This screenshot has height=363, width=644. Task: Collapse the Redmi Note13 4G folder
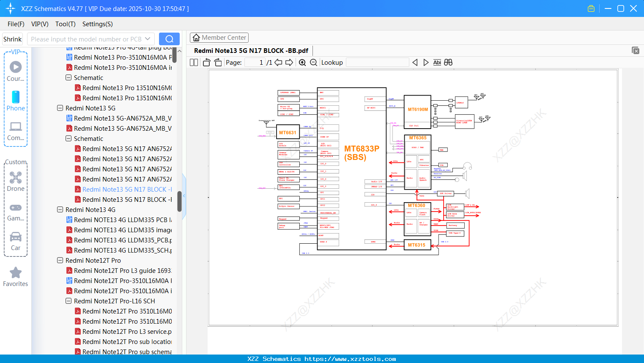[60, 210]
